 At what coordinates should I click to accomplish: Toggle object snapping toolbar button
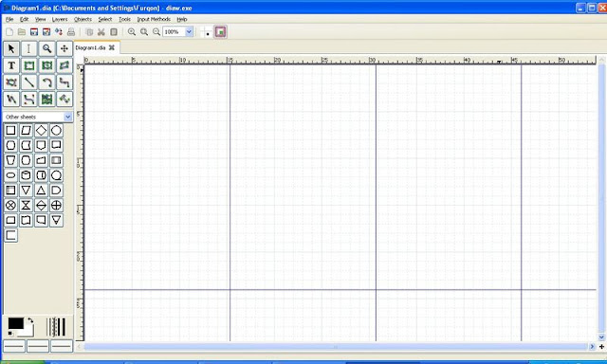pyautogui.click(x=220, y=31)
